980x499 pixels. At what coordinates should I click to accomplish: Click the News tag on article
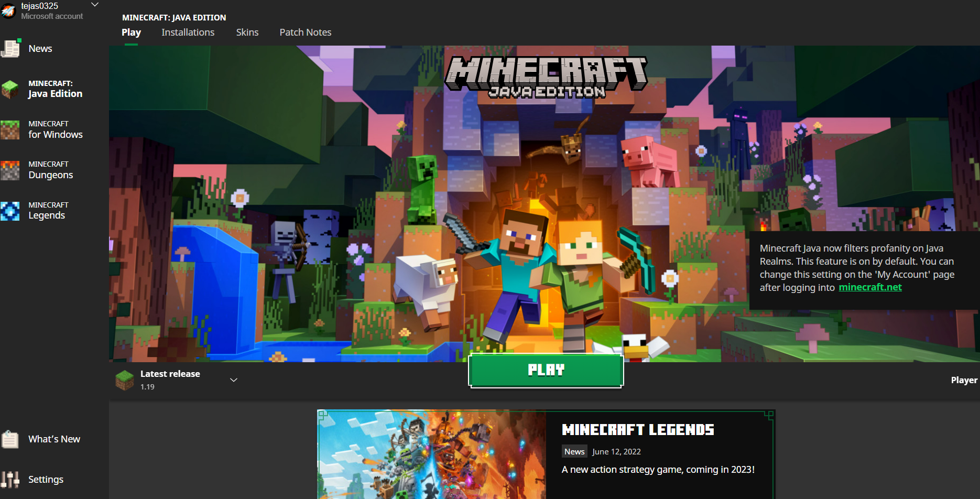pyautogui.click(x=574, y=451)
